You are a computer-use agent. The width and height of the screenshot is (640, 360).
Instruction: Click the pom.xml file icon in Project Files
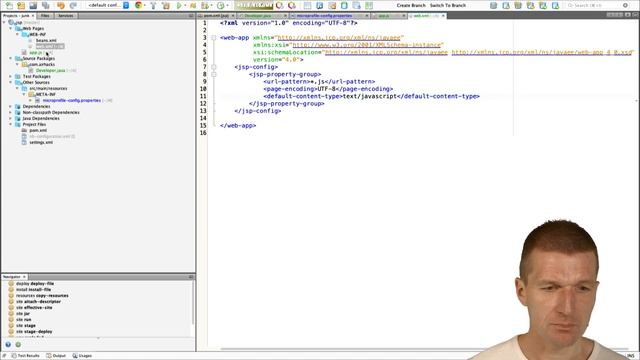coord(24,130)
